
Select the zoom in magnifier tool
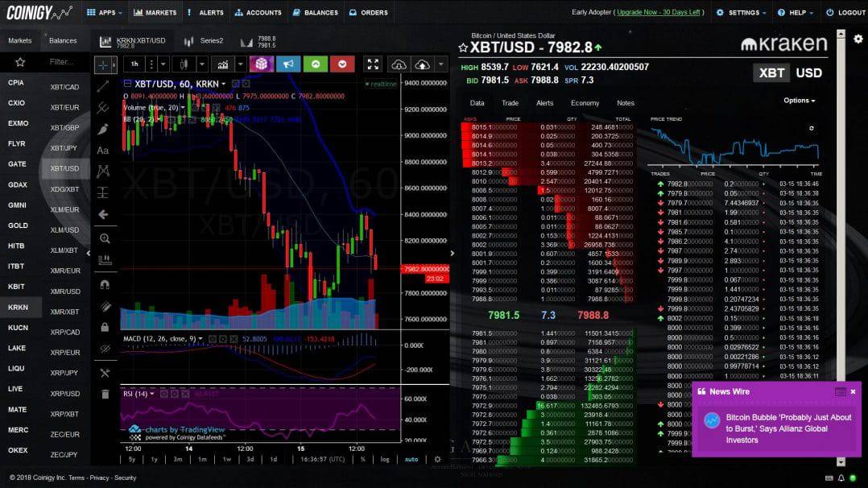point(105,238)
